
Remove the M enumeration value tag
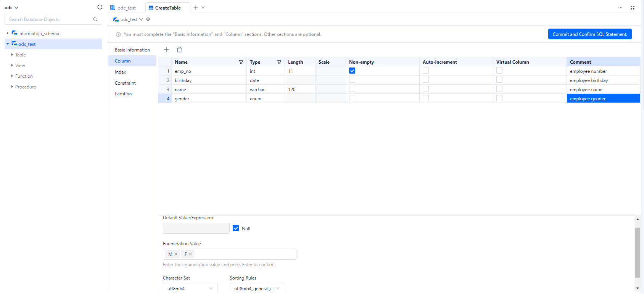pyautogui.click(x=176, y=254)
